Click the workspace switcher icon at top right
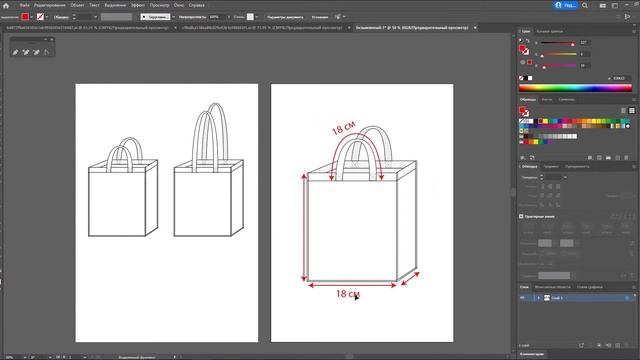Image resolution: width=640 pixels, height=360 pixels. coord(615,6)
